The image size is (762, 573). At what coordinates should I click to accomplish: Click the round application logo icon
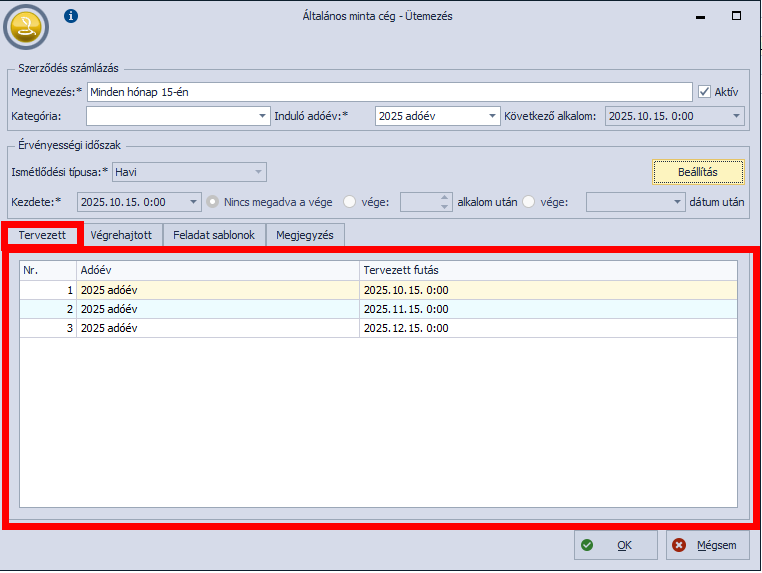[x=26, y=27]
